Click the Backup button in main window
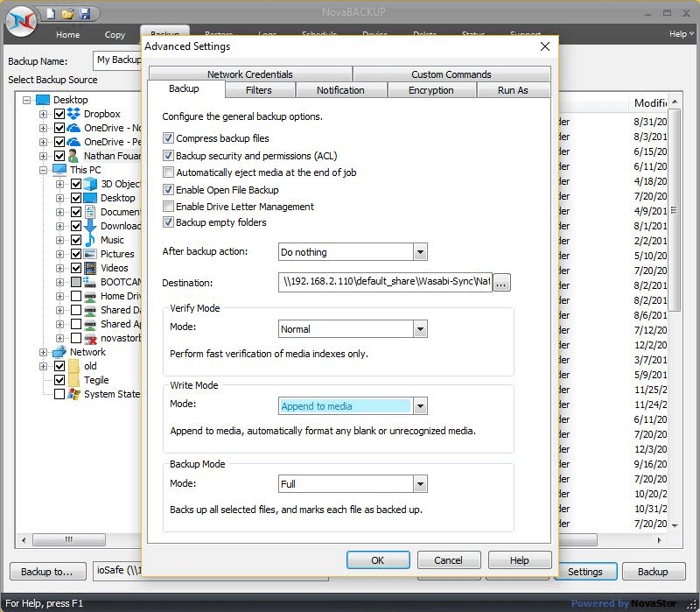This screenshot has height=612, width=700. [x=653, y=572]
